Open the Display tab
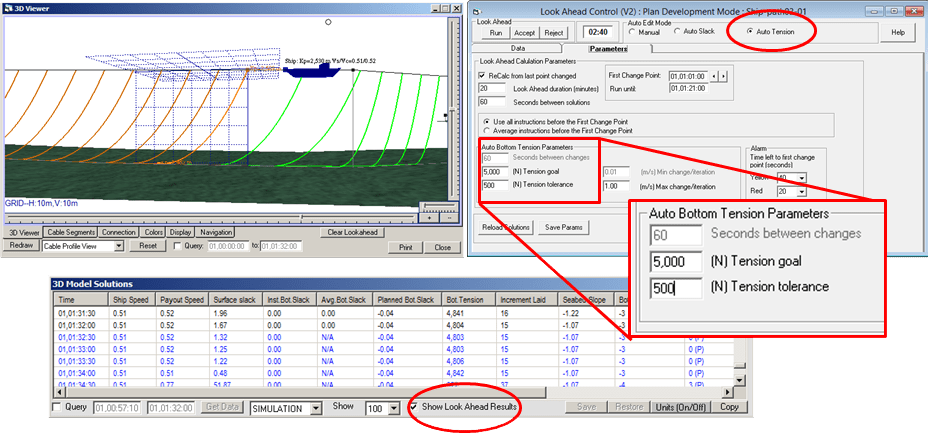This screenshot has height=433, width=928. pyautogui.click(x=181, y=232)
